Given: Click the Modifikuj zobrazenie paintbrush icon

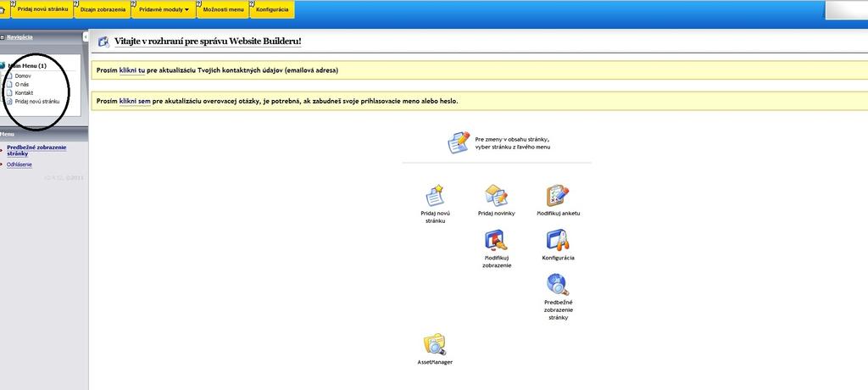Looking at the screenshot, I should pos(497,241).
